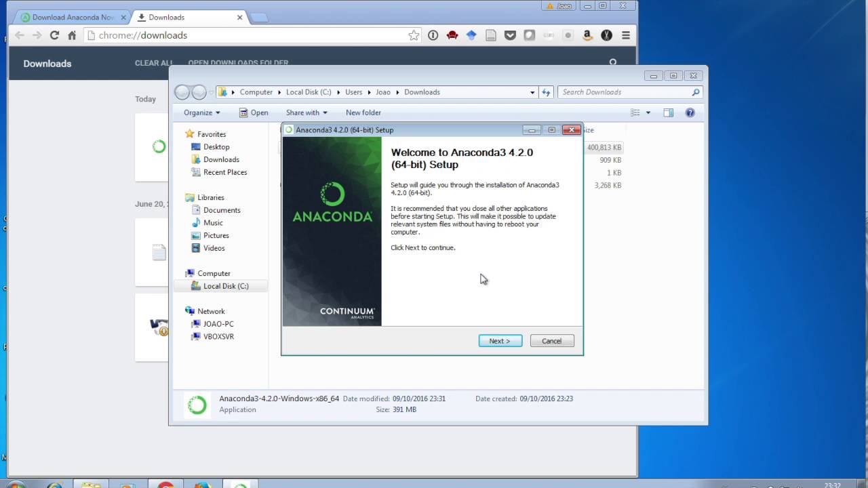
Task: Click the gray document extension icon in Chrome
Action: pos(491,35)
